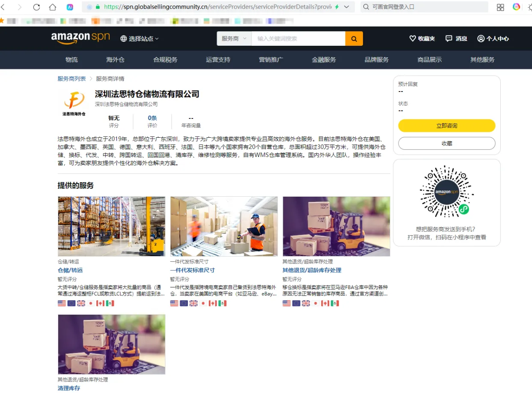
Task: Open the worker scanning boxes image
Action: (224, 226)
